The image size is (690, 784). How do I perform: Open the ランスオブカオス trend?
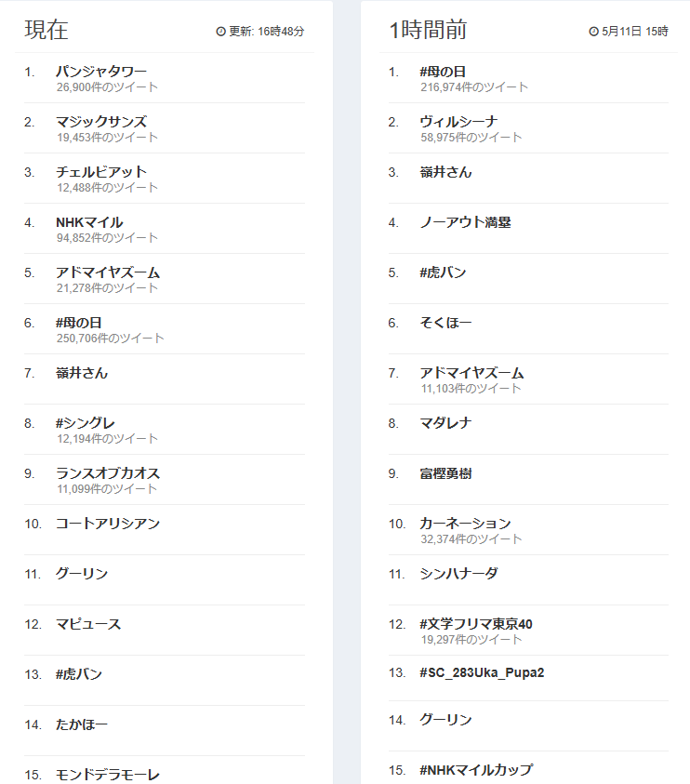point(108,473)
